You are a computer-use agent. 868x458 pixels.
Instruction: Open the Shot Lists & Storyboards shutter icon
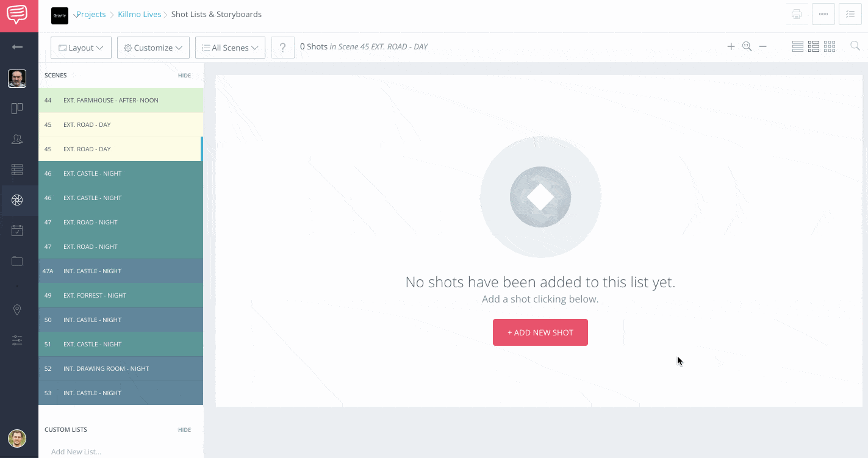point(17,200)
